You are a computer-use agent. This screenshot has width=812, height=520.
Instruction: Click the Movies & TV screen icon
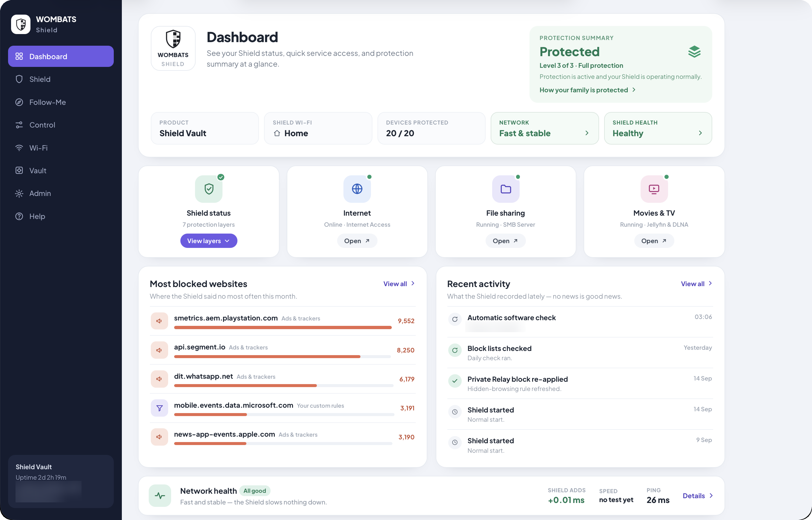pyautogui.click(x=654, y=189)
